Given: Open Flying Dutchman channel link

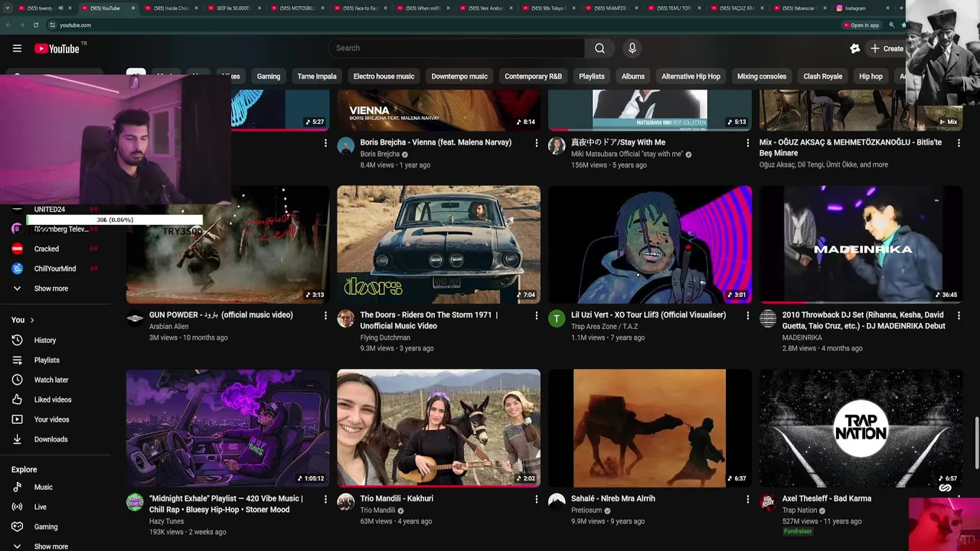Looking at the screenshot, I should pos(385,337).
